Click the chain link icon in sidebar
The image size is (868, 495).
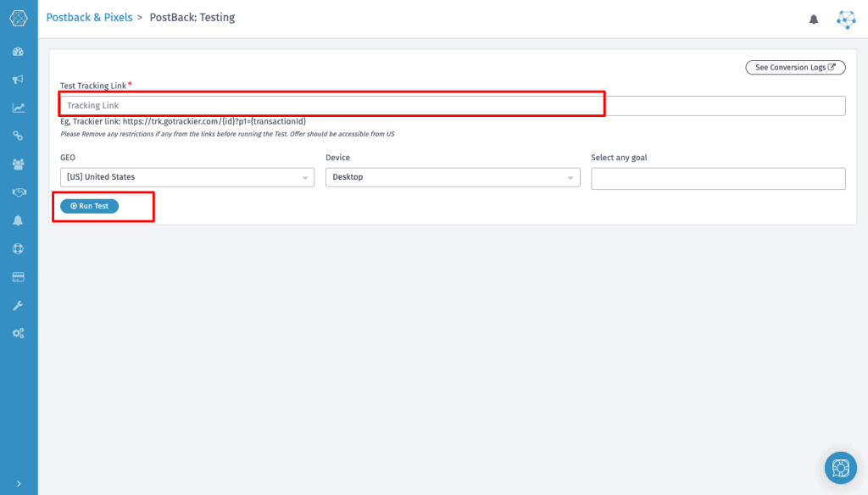pos(18,136)
